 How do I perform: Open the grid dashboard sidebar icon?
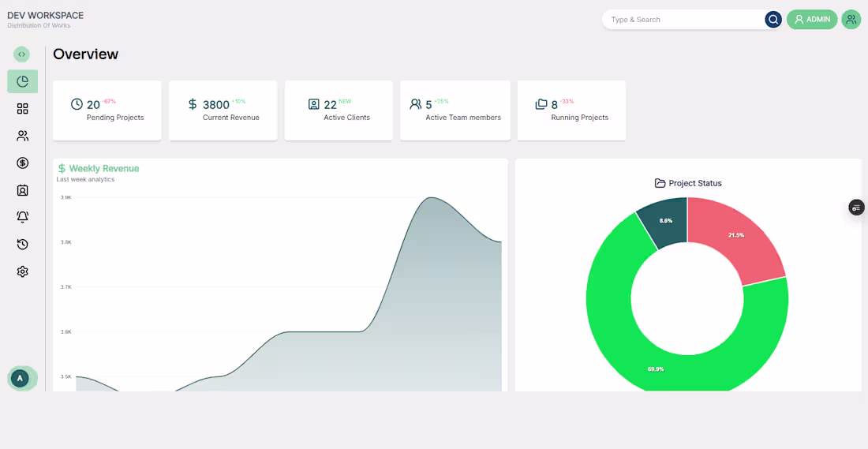(x=23, y=109)
